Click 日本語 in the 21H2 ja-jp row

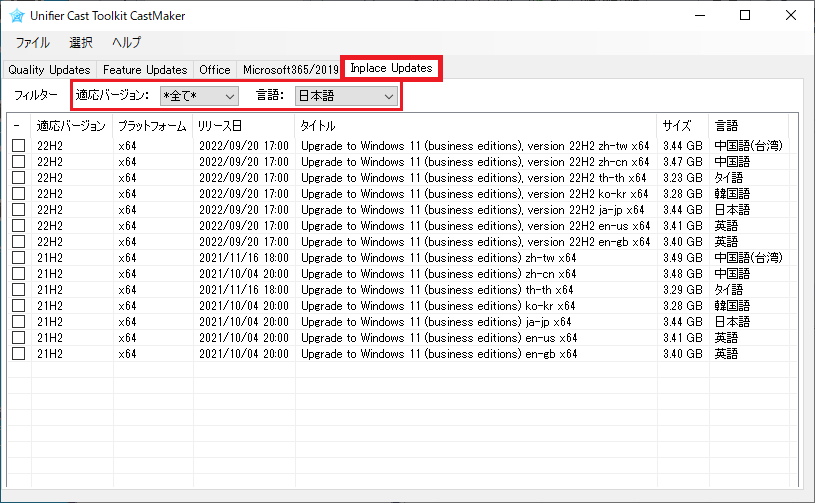(x=732, y=322)
